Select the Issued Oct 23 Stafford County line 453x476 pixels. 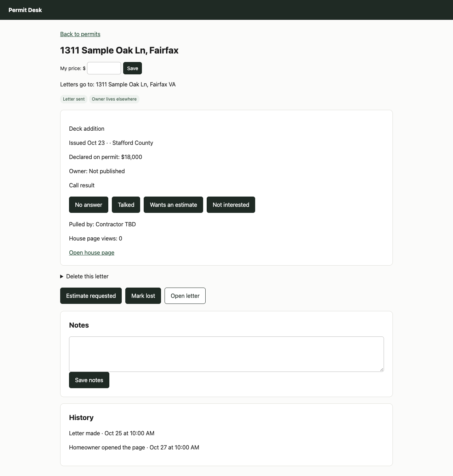coord(111,143)
